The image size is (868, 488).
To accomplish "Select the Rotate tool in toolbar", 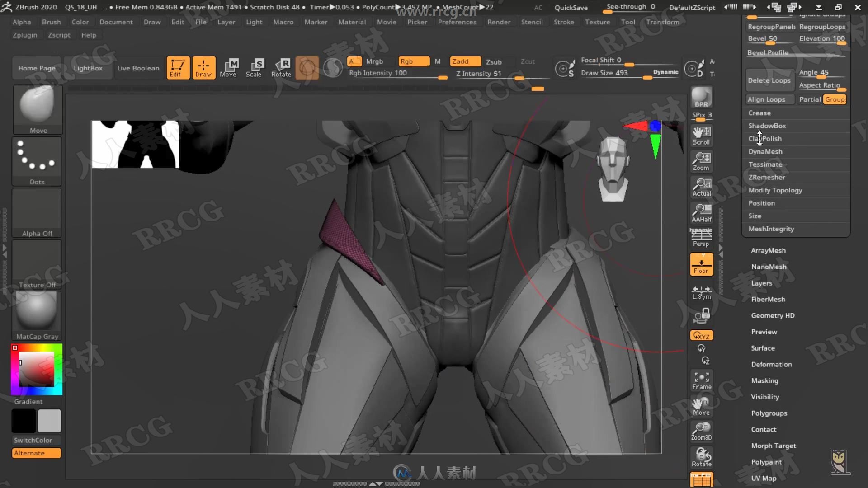I will pyautogui.click(x=281, y=67).
